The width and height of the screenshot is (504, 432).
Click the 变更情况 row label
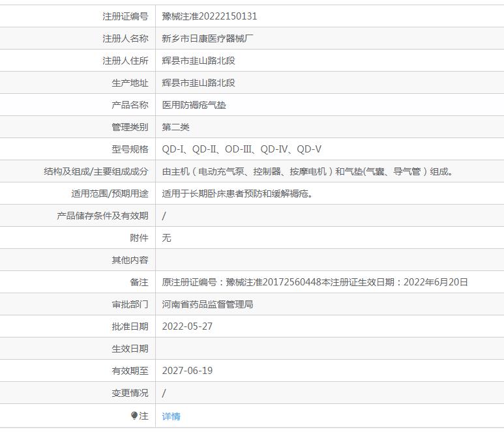[130, 393]
